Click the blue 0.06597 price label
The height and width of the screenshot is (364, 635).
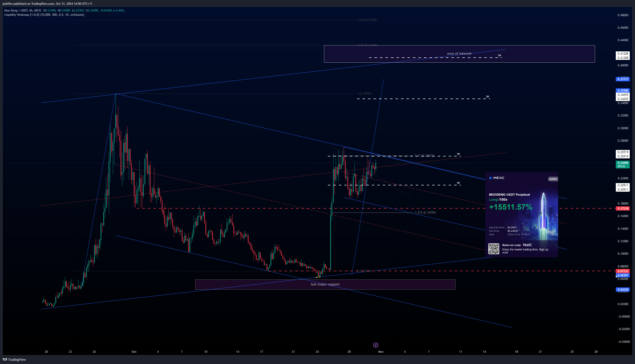(x=623, y=275)
